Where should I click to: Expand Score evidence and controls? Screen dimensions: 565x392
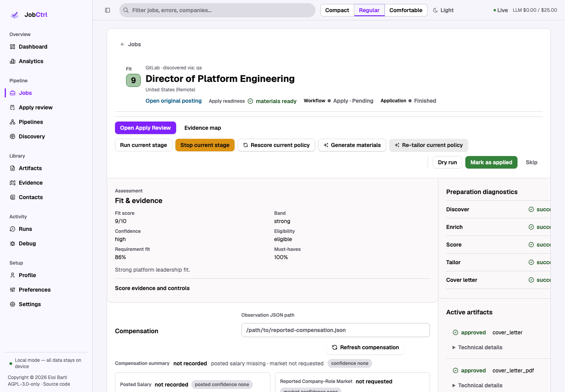tap(152, 288)
